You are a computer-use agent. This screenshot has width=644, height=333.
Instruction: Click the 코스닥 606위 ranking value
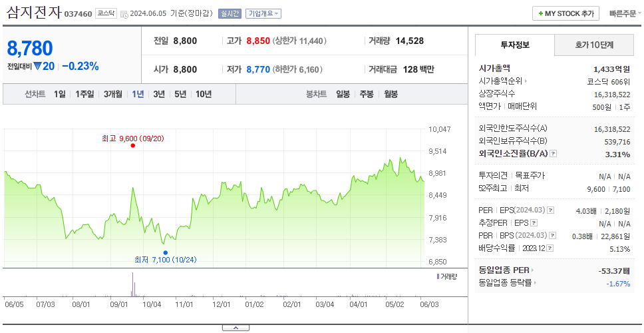[609, 81]
